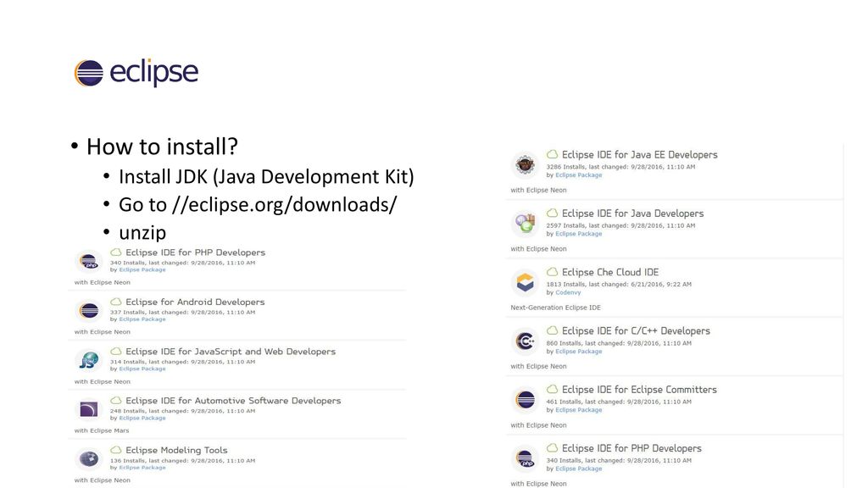This screenshot has width=868, height=488.
Task: Click the Eclipse Che Cloud IDE cube icon
Action: click(x=525, y=282)
